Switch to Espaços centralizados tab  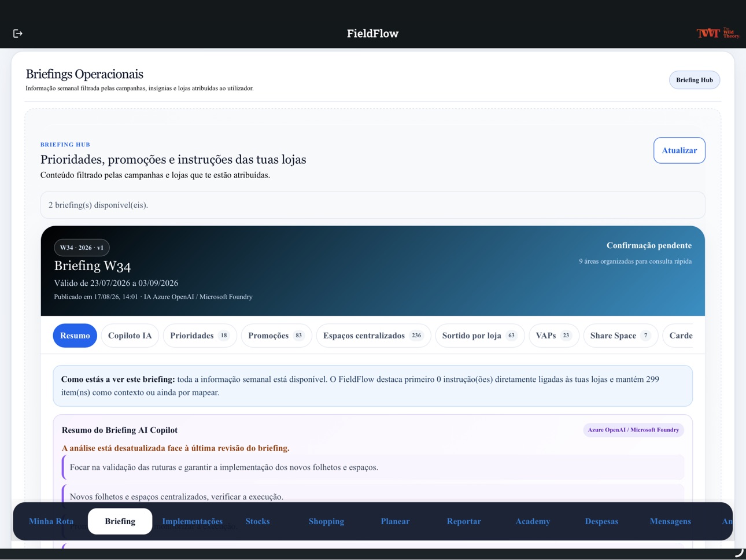(x=374, y=336)
